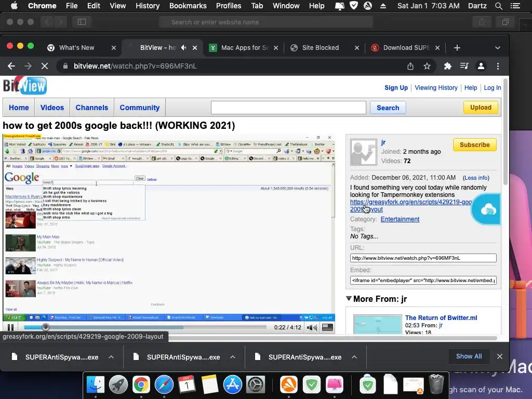Toggle the video player fullscreen icon
This screenshot has height=399, width=532.
click(x=327, y=327)
